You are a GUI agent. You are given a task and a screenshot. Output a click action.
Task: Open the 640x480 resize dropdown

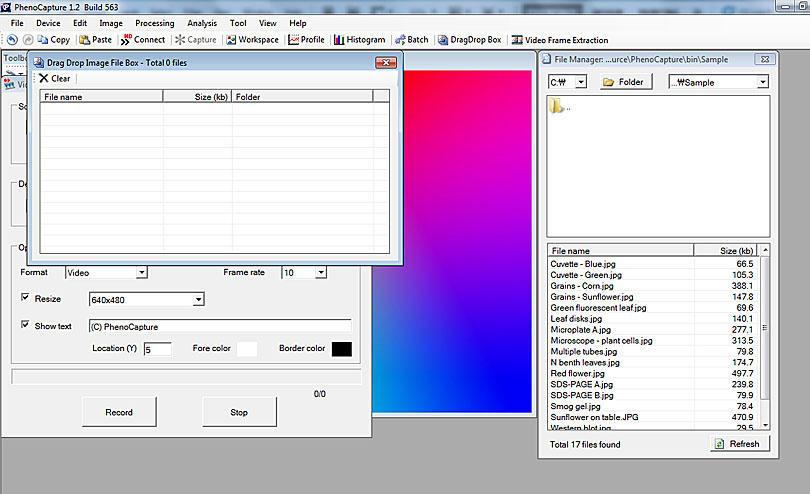point(198,299)
